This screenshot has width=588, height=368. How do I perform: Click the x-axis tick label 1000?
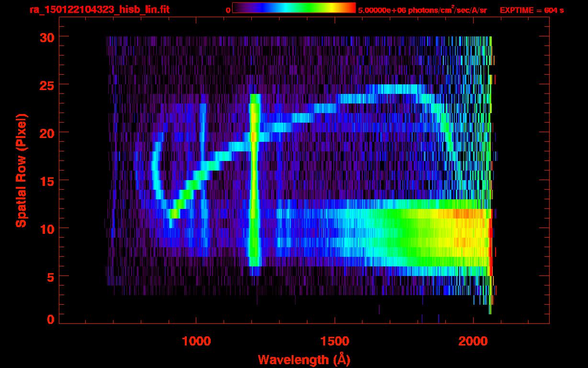point(196,341)
